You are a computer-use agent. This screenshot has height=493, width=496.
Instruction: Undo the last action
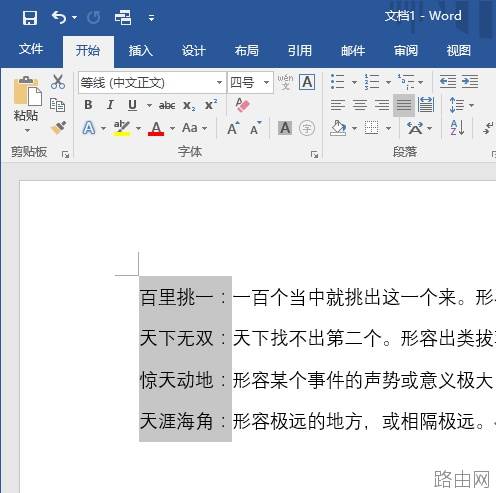click(x=59, y=17)
